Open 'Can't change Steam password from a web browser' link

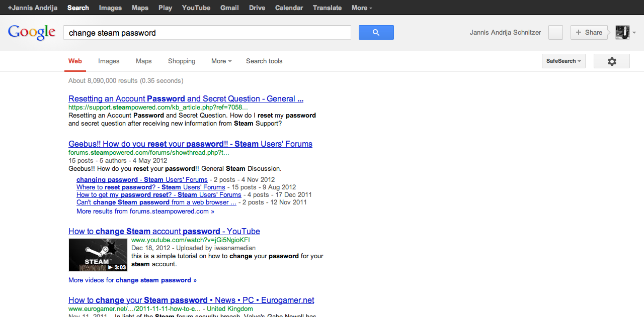156,202
